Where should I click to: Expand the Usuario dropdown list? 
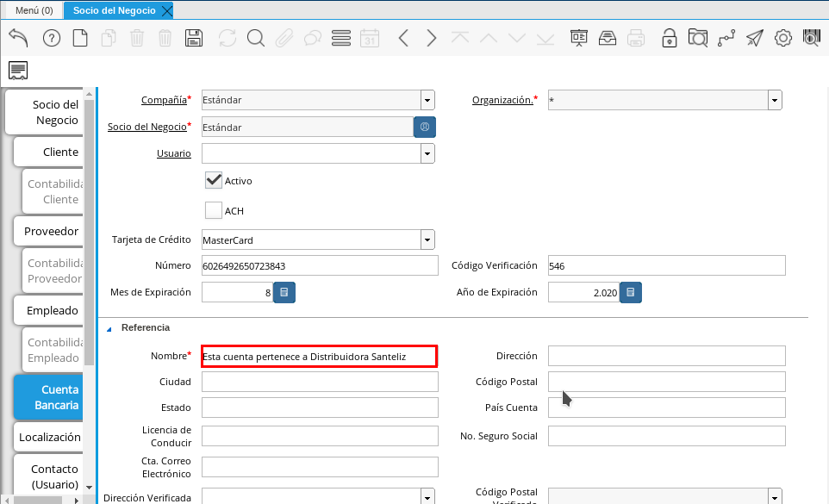click(427, 153)
